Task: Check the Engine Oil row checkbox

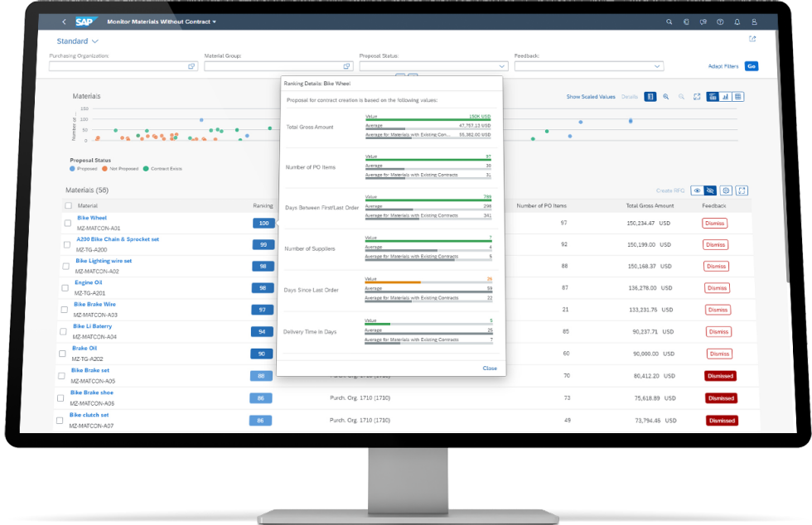Action: [x=65, y=287]
